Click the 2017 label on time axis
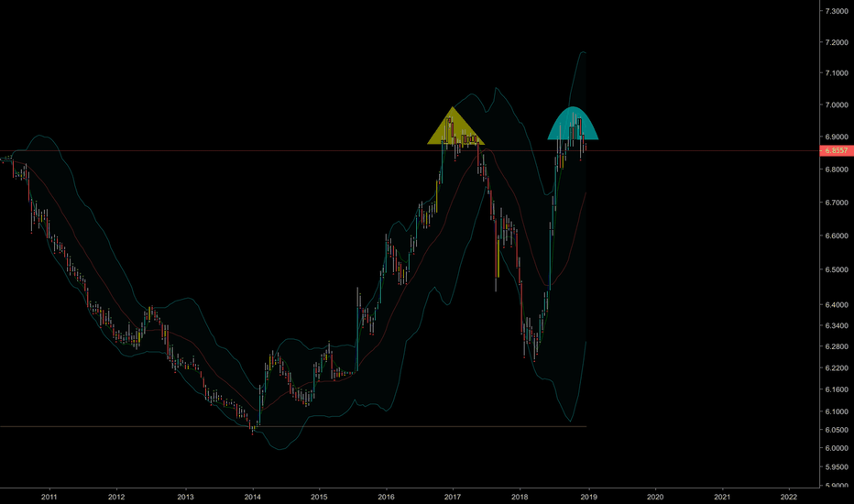The width and height of the screenshot is (854, 504). (453, 497)
